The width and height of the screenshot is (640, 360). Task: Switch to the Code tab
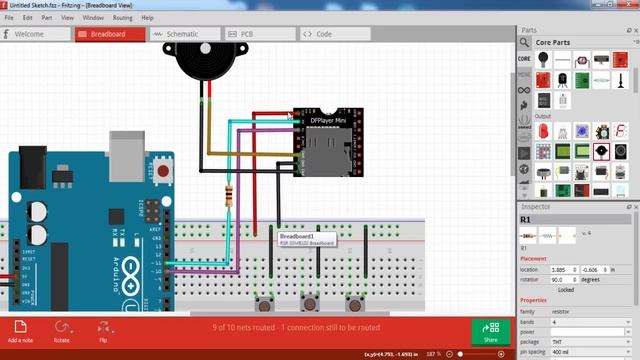(x=336, y=34)
